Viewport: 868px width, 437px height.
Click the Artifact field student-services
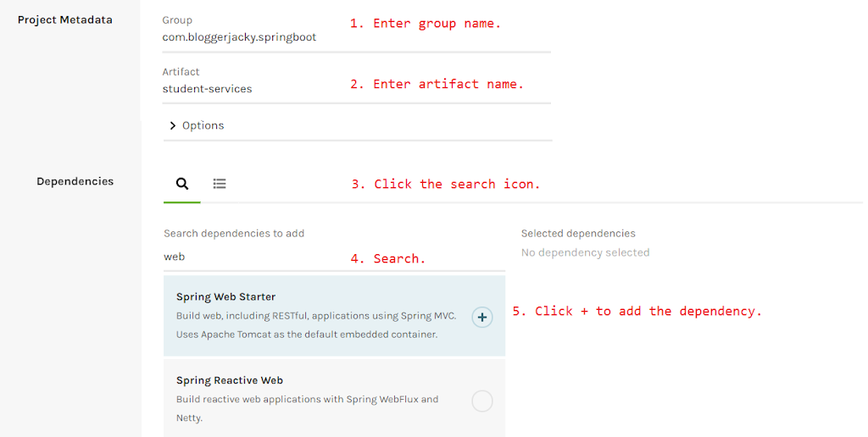(x=207, y=89)
